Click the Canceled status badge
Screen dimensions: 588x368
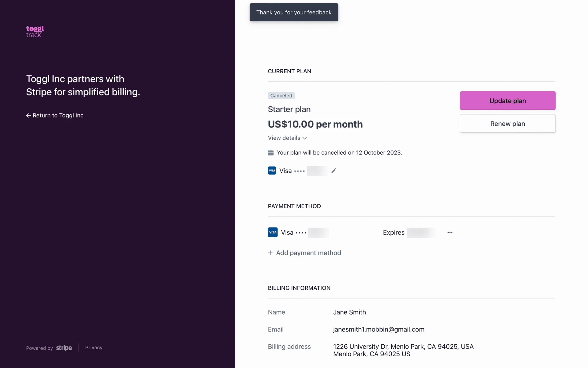pos(281,96)
